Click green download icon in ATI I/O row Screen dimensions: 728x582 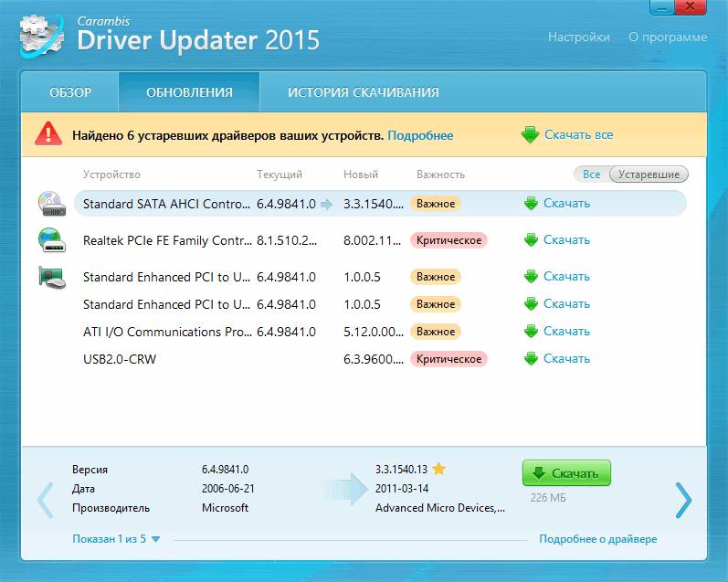tap(531, 332)
